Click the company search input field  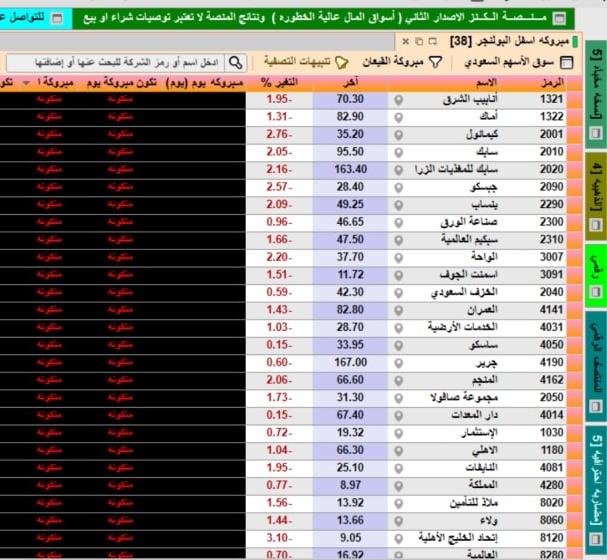[115, 63]
